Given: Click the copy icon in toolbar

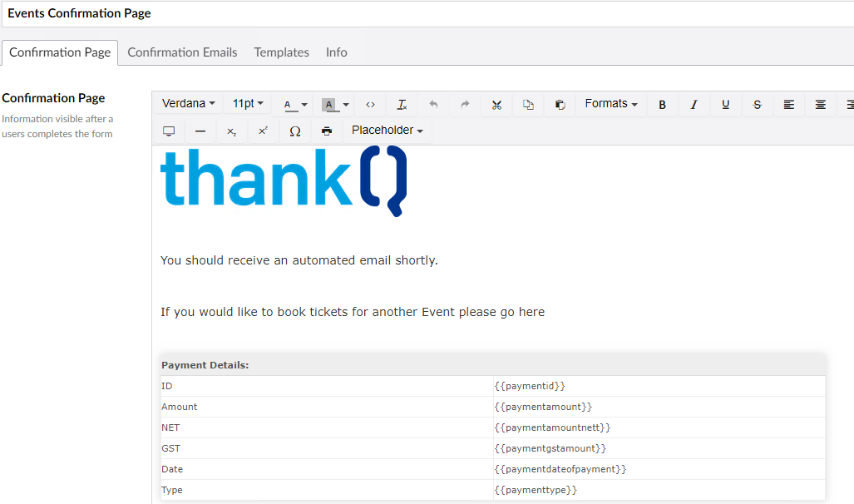Looking at the screenshot, I should [x=528, y=105].
